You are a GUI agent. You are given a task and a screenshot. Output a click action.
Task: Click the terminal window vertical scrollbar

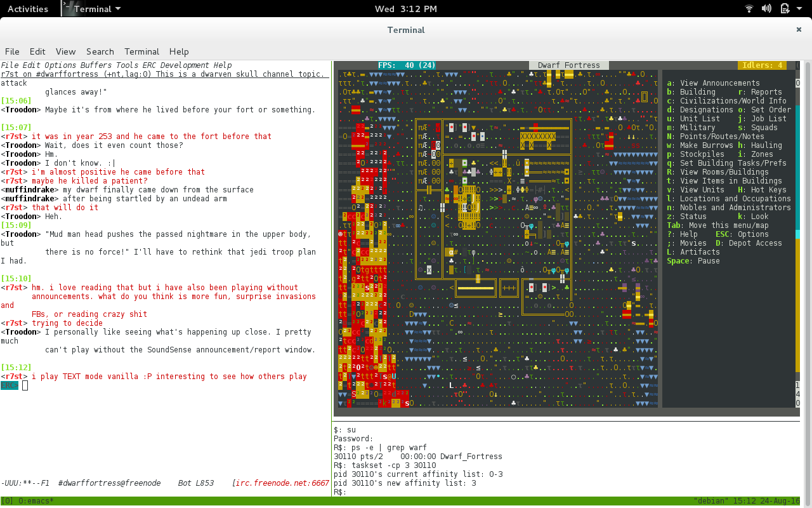tap(808, 283)
